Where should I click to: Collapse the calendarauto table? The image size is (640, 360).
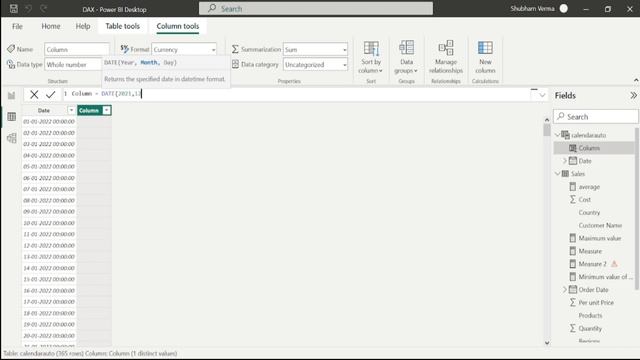tap(558, 135)
